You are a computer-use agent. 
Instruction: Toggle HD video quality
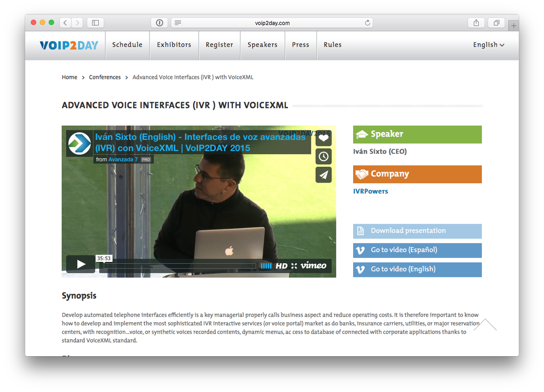[282, 266]
